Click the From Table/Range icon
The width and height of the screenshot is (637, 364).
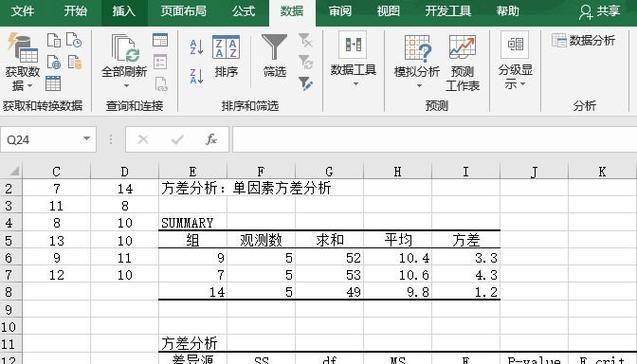(53, 83)
